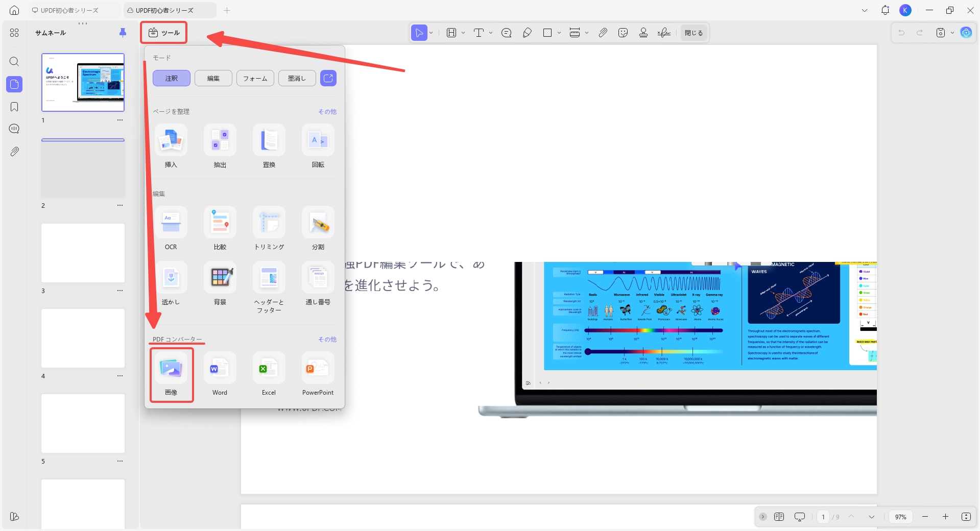980x531 pixels.
Task: Select the 注釈 annotation mode
Action: tap(172, 78)
